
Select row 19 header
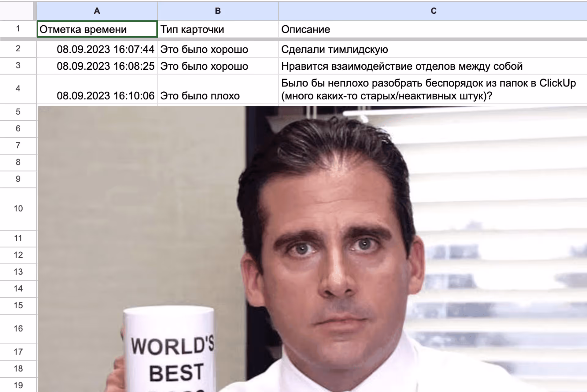18,385
